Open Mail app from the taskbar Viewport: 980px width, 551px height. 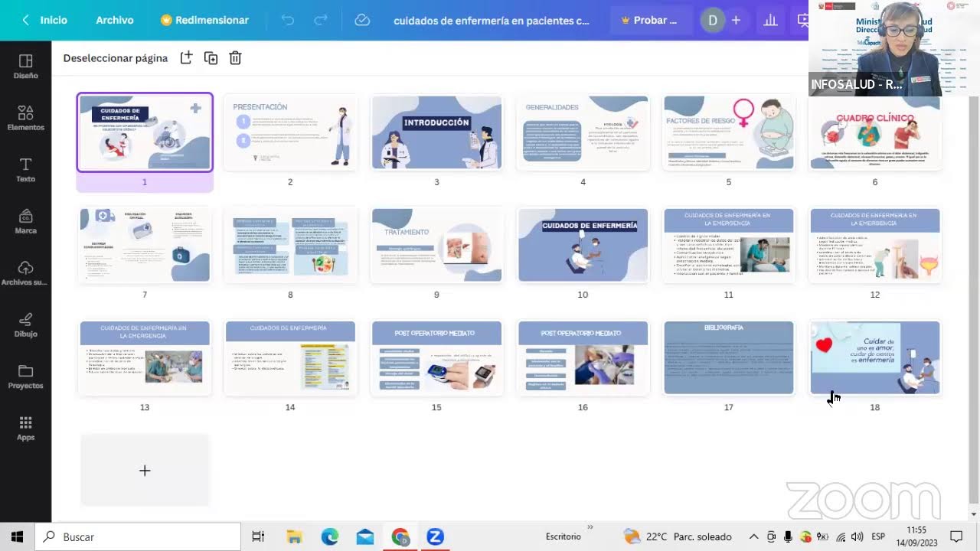click(365, 536)
